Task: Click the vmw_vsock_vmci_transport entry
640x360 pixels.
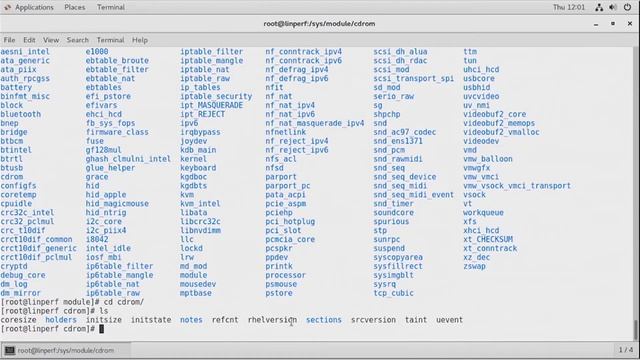Action: tap(517, 186)
